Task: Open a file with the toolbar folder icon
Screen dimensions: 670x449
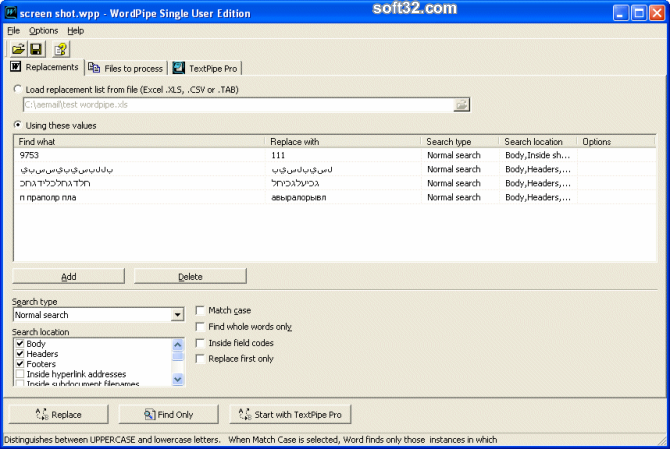Action: coord(18,49)
